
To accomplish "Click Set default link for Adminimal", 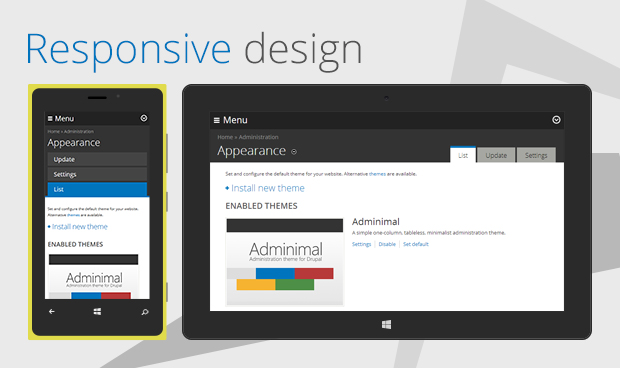I will [x=416, y=244].
